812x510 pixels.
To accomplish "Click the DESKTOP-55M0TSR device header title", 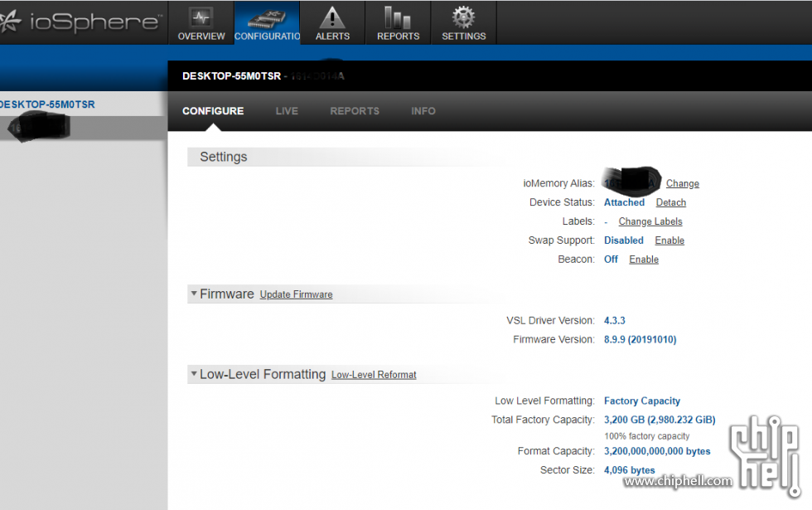I will [x=231, y=76].
